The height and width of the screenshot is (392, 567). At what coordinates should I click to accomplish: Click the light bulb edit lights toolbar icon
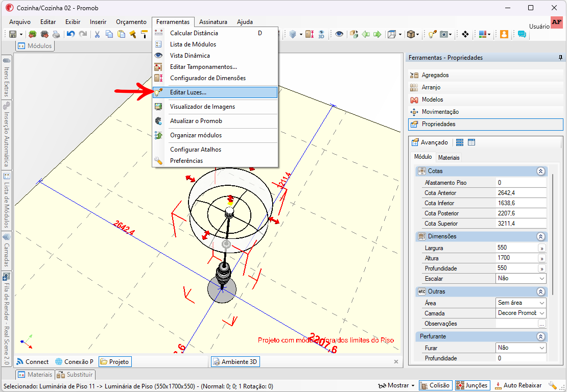pyautogui.click(x=432, y=34)
